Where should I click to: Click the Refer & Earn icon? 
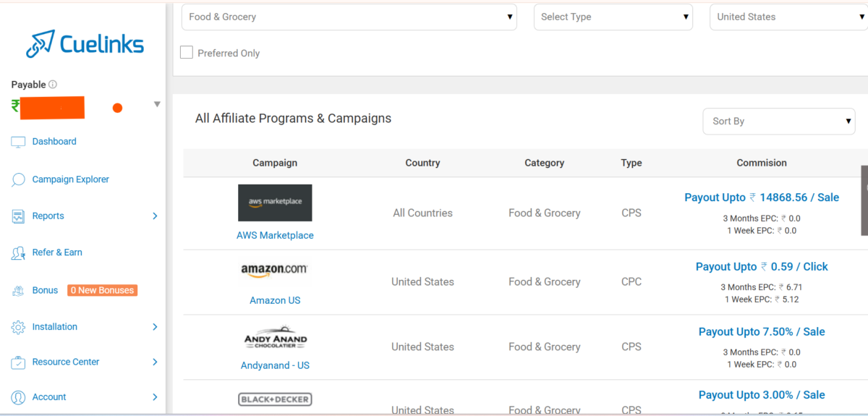[x=18, y=252]
